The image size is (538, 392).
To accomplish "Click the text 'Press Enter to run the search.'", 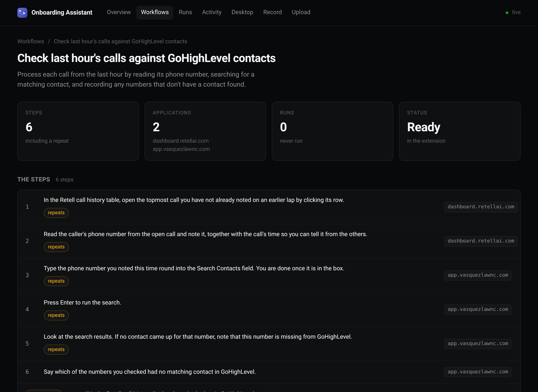I will pyautogui.click(x=82, y=302).
